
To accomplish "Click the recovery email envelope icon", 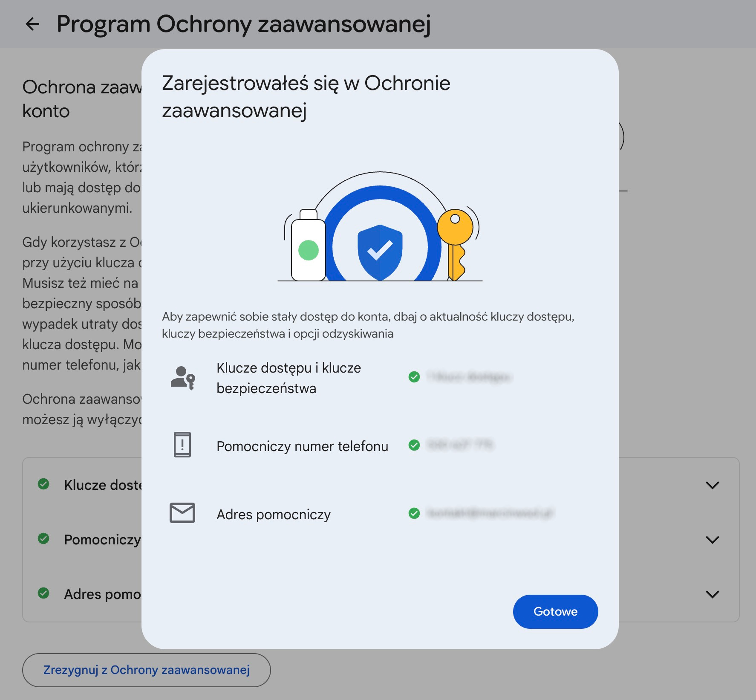I will tap(183, 514).
